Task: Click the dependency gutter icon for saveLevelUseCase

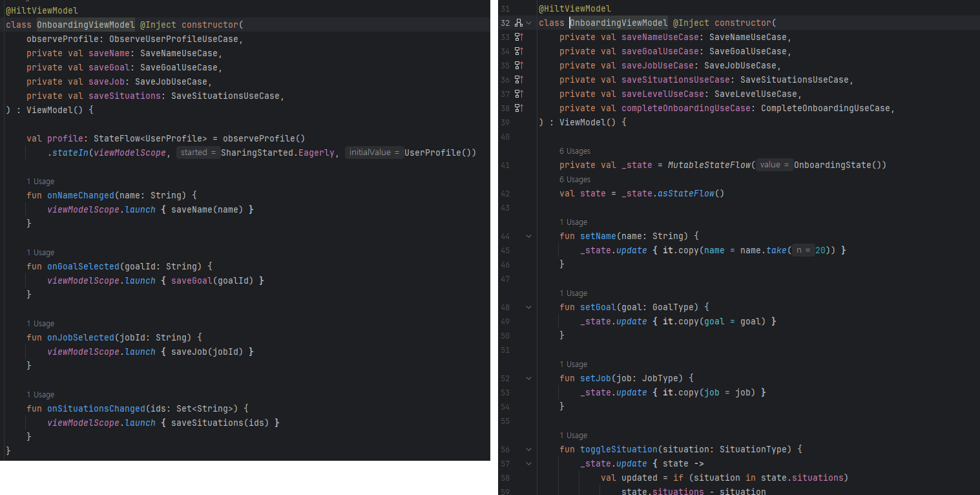Action: [518, 94]
